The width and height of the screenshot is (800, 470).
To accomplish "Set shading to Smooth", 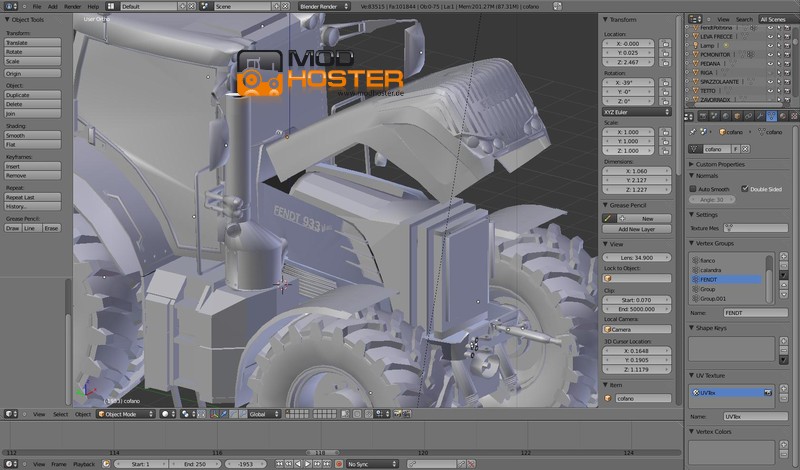I will point(33,135).
